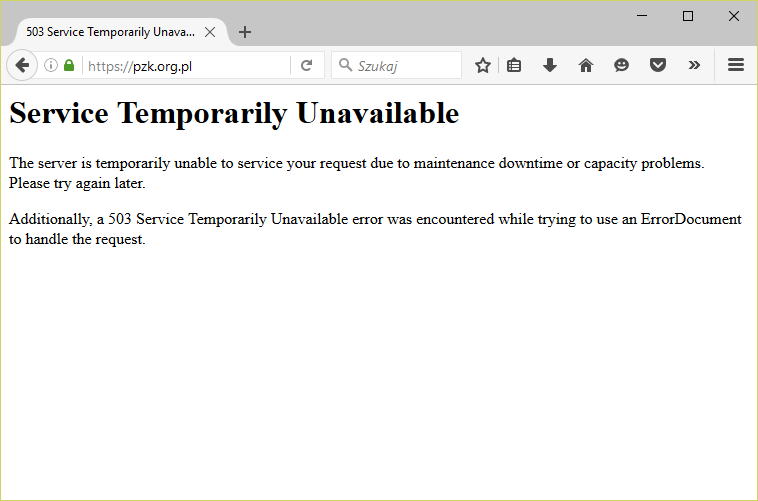The image size is (758, 501).
Task: Click the magnifier icon in Szukaj box
Action: [x=346, y=65]
